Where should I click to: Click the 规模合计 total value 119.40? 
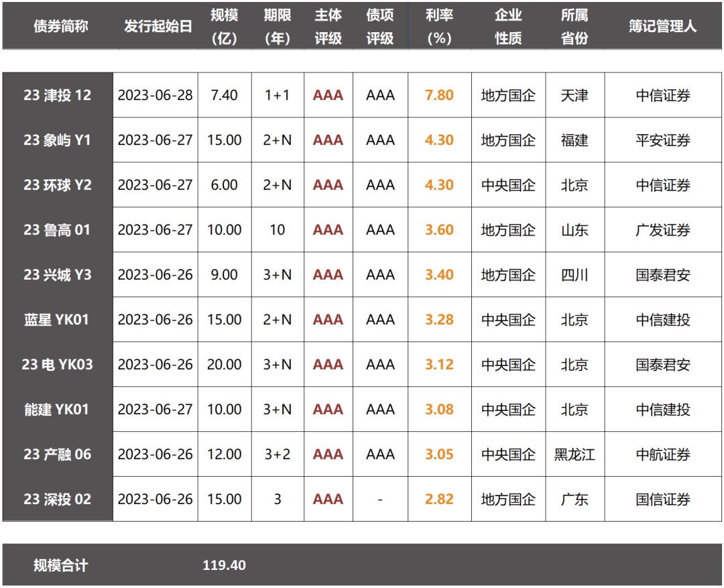pos(224,565)
